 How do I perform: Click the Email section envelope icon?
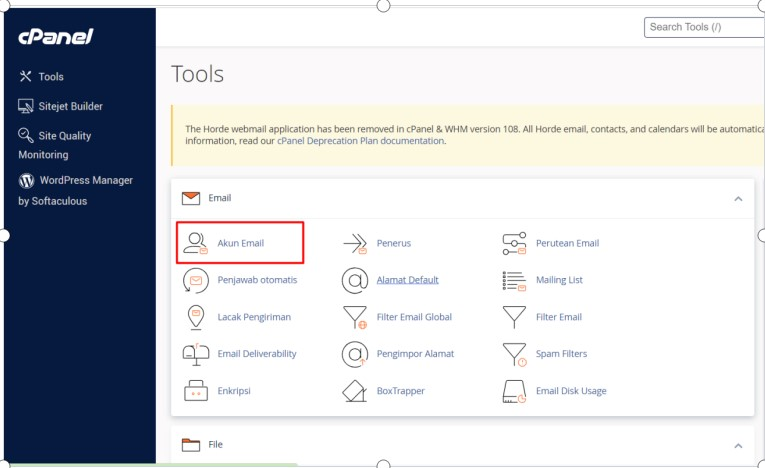191,198
